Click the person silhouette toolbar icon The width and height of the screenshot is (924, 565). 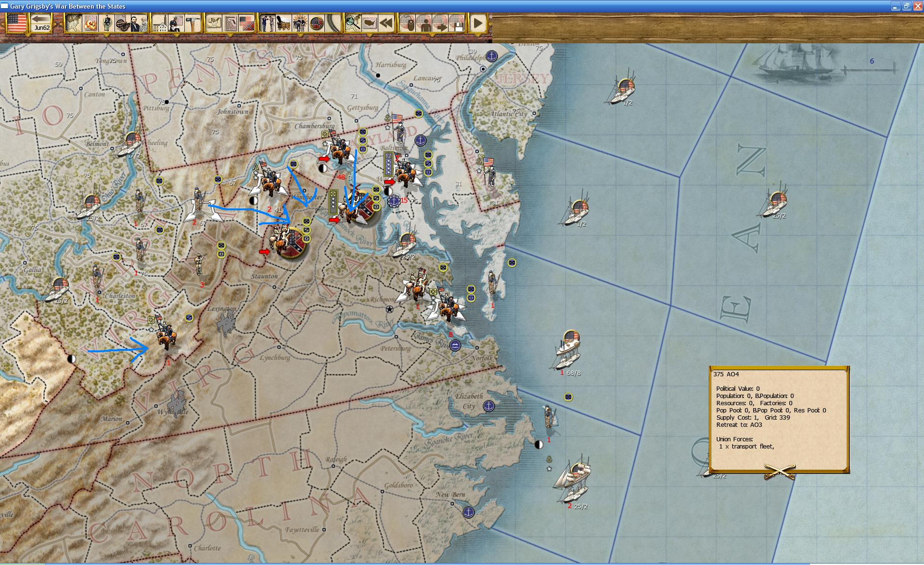pos(423,23)
